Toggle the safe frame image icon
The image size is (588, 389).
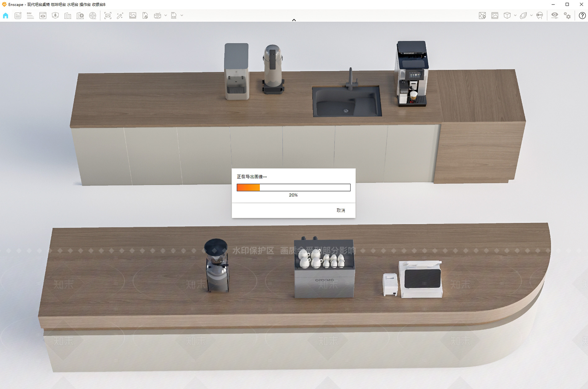click(x=495, y=15)
